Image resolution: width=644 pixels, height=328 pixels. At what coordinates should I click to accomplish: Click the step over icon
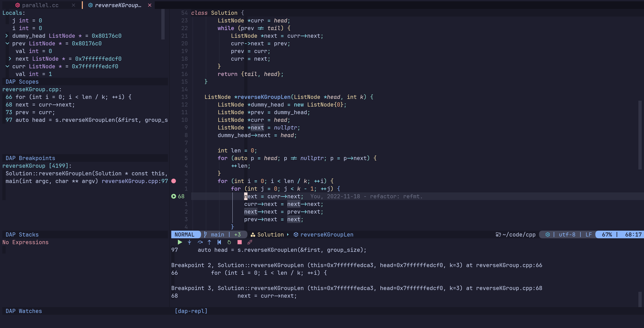coord(200,242)
